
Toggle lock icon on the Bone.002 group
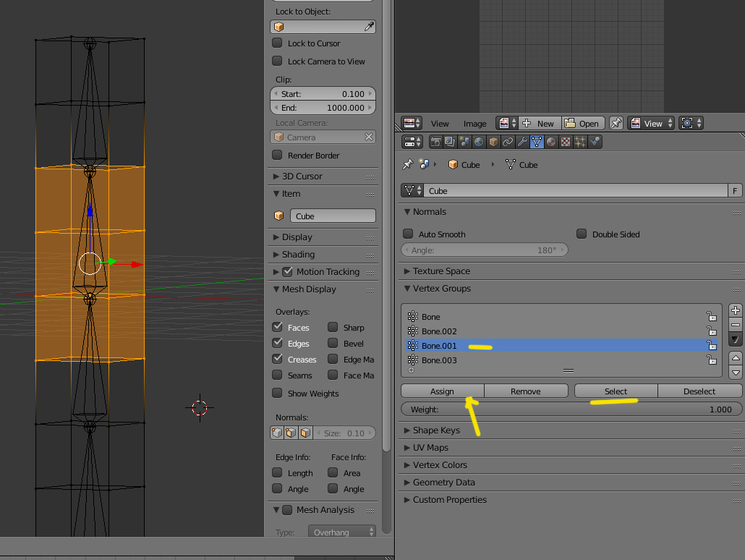(712, 331)
